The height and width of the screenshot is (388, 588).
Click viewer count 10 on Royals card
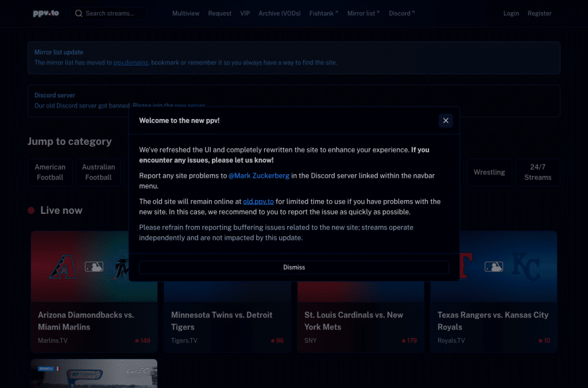coord(544,341)
